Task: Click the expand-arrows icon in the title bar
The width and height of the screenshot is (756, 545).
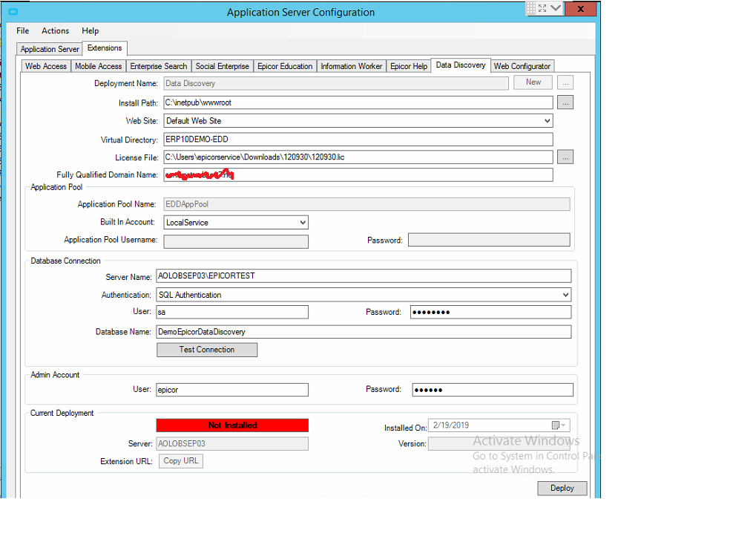Action: pyautogui.click(x=542, y=8)
